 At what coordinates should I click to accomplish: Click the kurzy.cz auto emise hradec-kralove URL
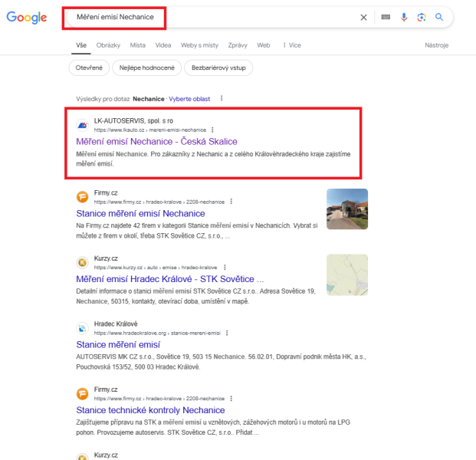[156, 268]
